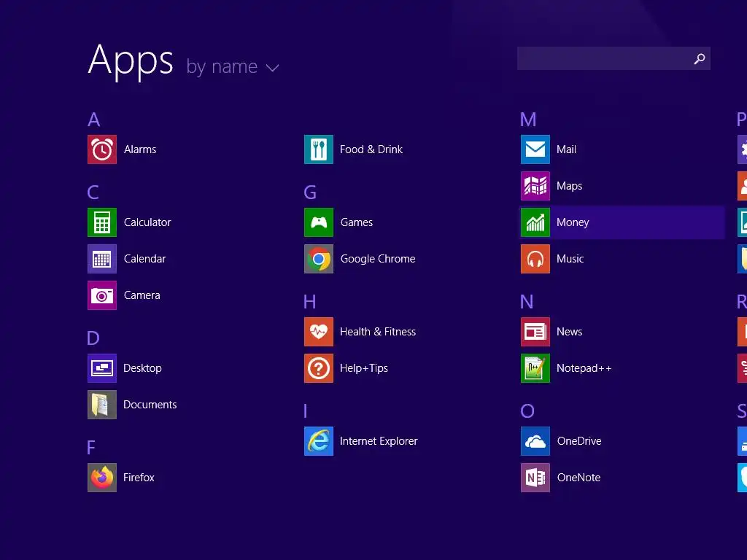Click the search magnifier icon

(700, 58)
